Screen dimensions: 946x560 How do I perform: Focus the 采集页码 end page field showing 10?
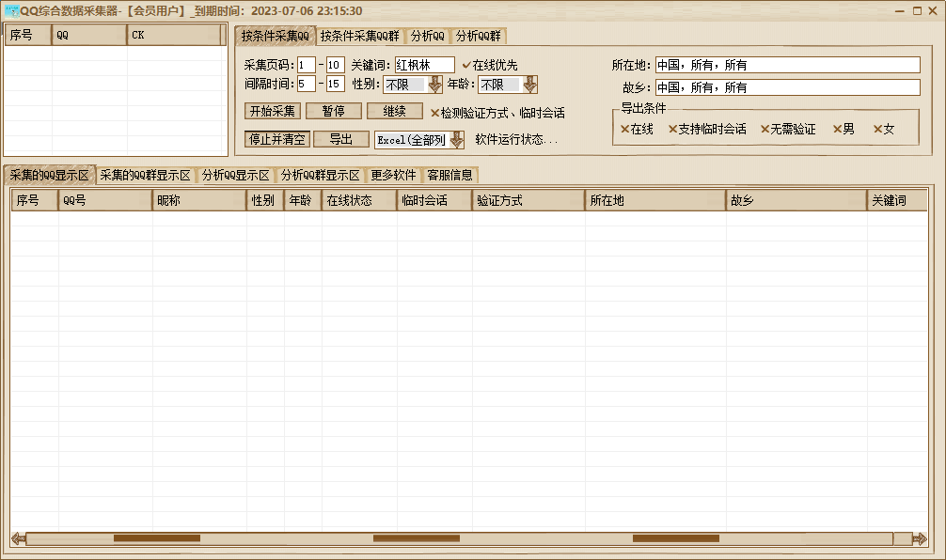[x=336, y=65]
